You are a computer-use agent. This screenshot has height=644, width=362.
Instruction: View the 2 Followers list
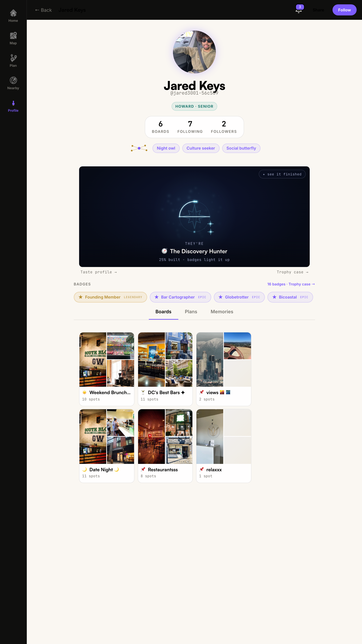(x=224, y=127)
